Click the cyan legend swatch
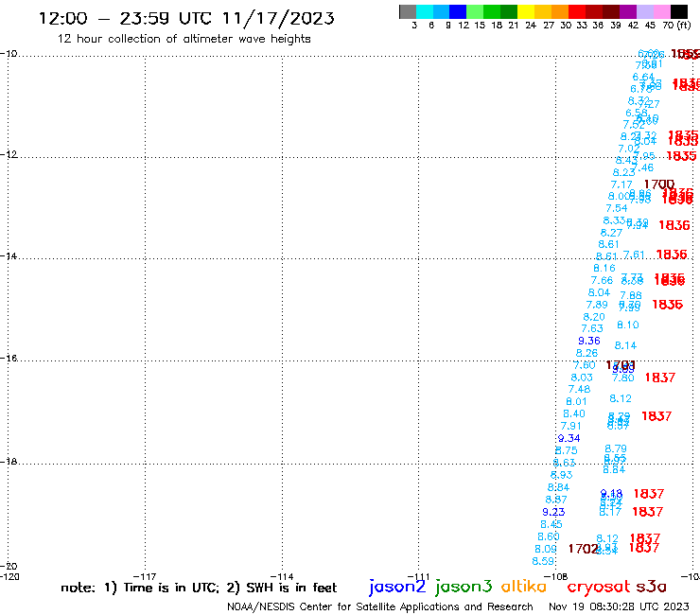Viewport: 700px width, 615px height. [425, 11]
